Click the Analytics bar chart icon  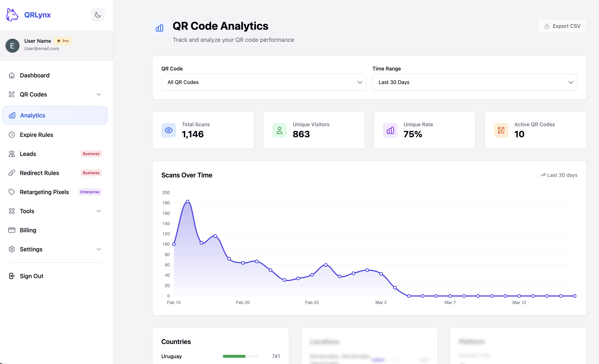click(12, 115)
